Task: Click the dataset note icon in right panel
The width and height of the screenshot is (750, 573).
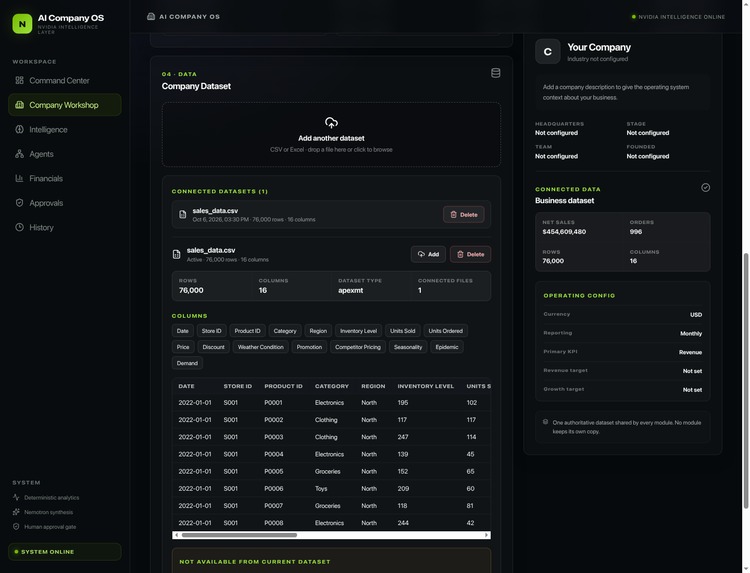Action: [x=545, y=422]
